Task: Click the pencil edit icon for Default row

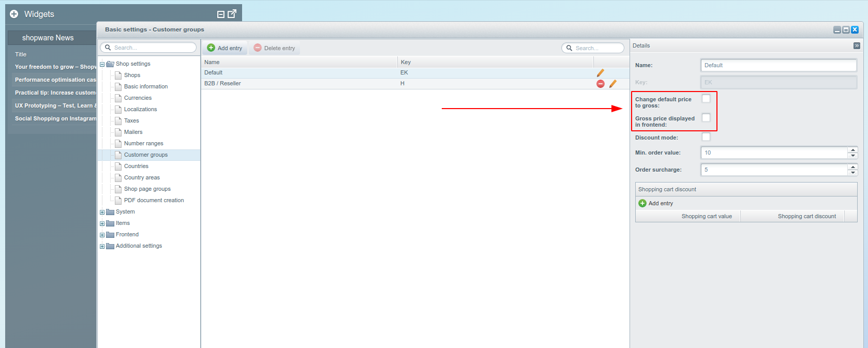Action: [600, 73]
